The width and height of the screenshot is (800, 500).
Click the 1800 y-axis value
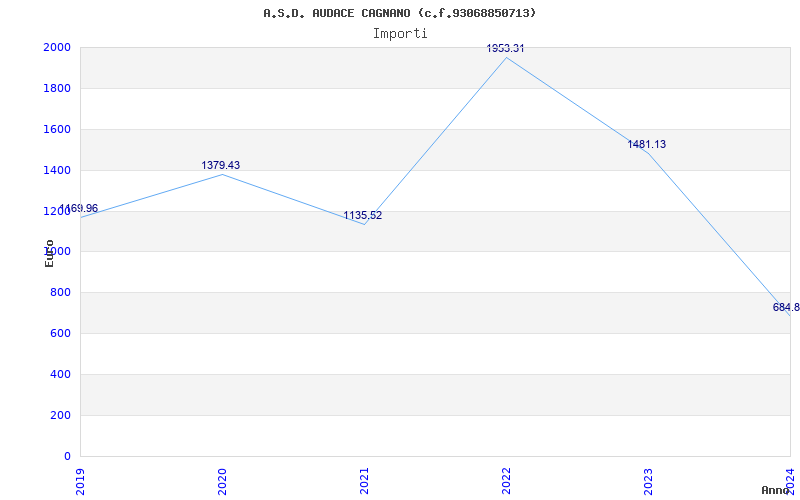click(x=57, y=88)
